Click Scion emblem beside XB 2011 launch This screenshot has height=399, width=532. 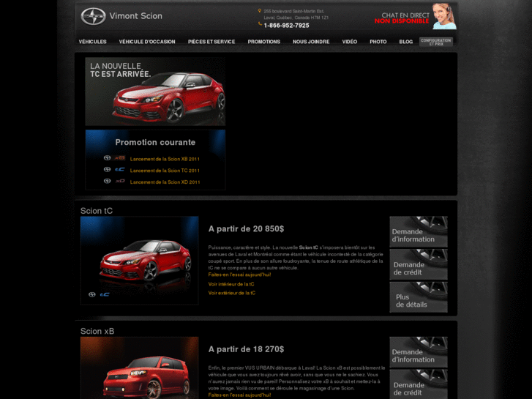click(108, 158)
